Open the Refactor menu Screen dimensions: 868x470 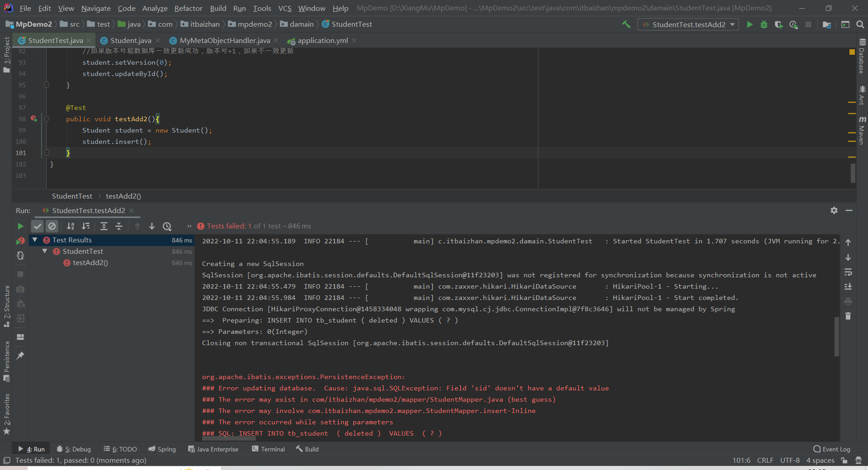(188, 8)
